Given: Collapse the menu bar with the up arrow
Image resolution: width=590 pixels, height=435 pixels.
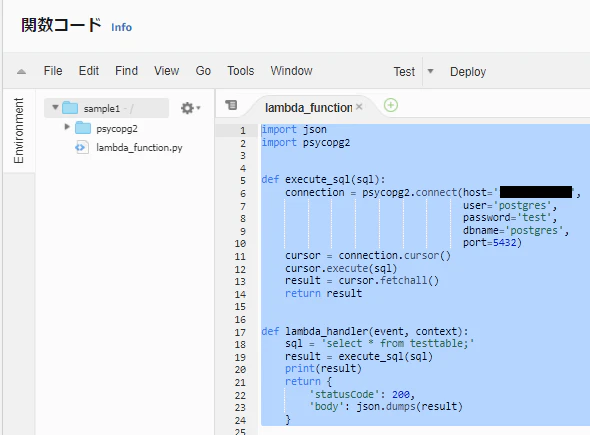Looking at the screenshot, I should pyautogui.click(x=21, y=71).
